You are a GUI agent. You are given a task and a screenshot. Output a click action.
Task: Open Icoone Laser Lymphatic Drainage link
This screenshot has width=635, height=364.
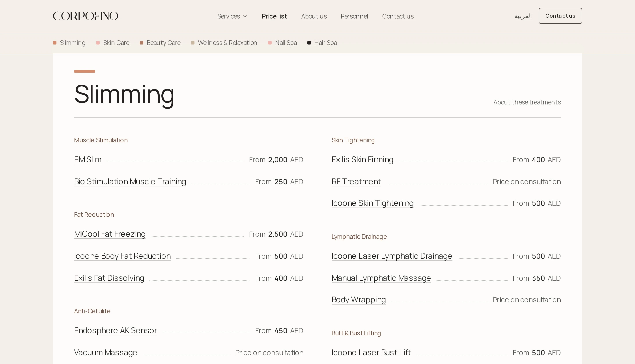392,256
